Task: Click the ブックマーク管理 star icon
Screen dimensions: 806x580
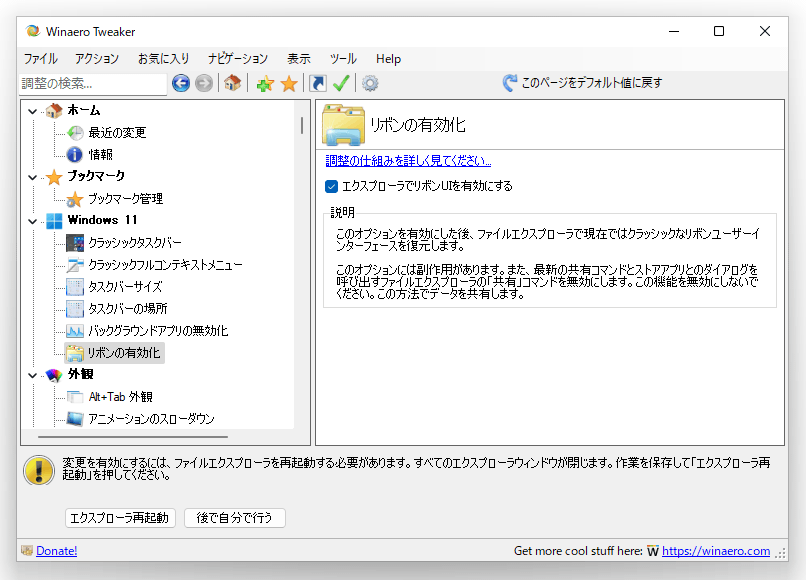Action: [x=75, y=199]
